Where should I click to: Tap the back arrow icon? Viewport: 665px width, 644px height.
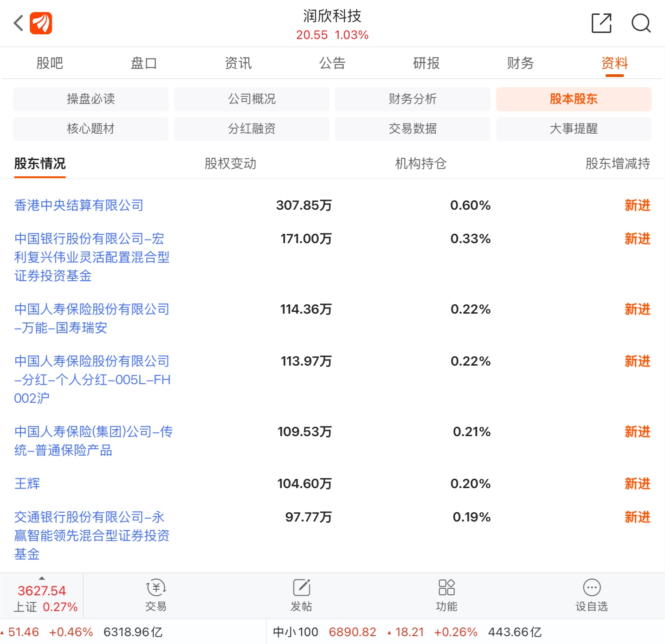18,23
